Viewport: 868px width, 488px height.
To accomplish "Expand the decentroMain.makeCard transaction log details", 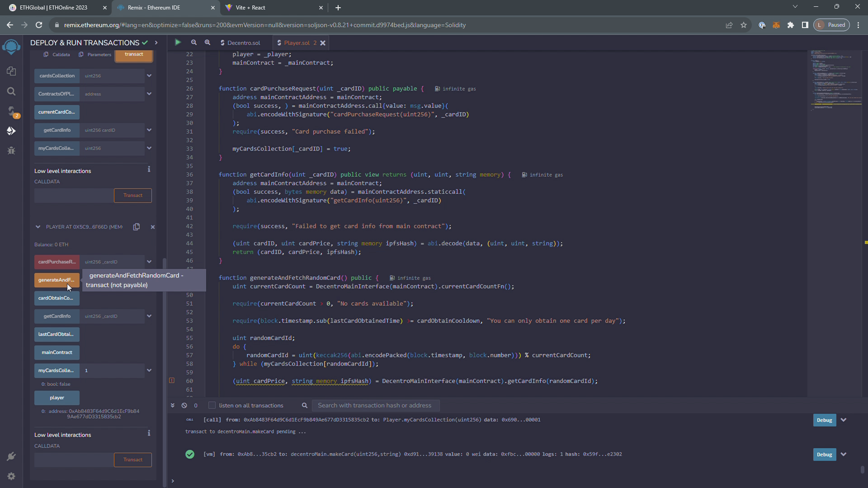I will (844, 454).
